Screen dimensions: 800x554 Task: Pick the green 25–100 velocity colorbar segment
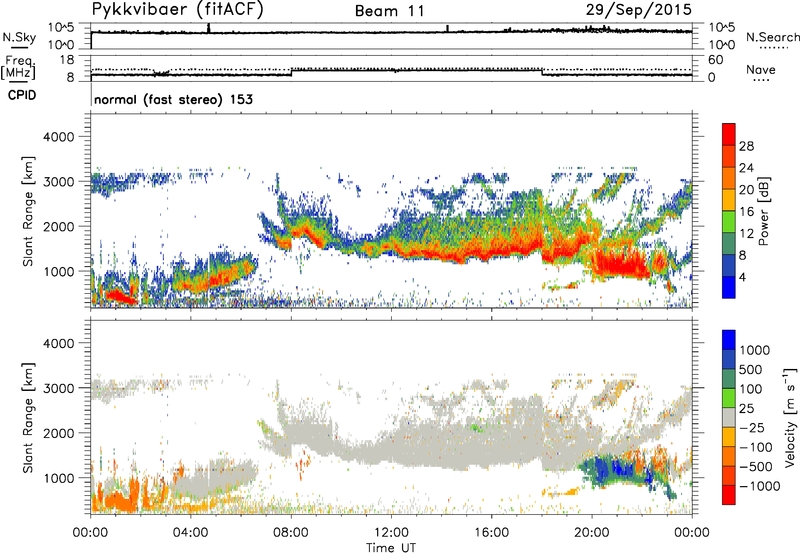[729, 398]
